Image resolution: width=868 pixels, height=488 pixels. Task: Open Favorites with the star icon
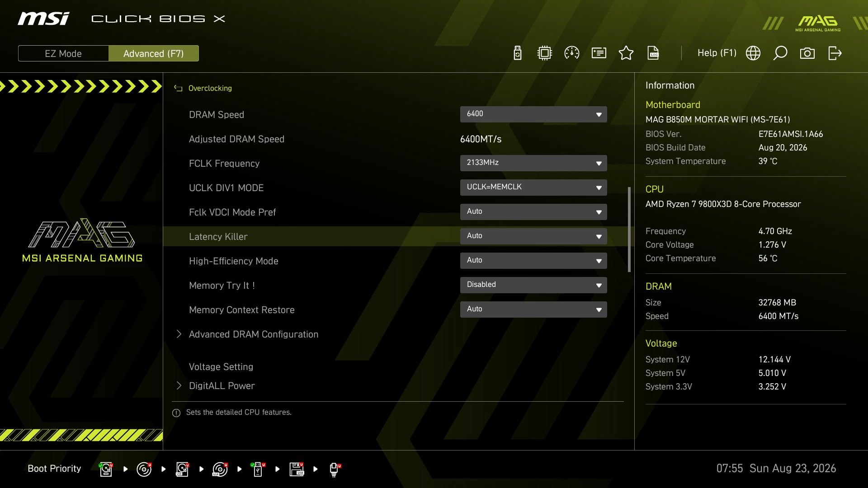pyautogui.click(x=626, y=53)
